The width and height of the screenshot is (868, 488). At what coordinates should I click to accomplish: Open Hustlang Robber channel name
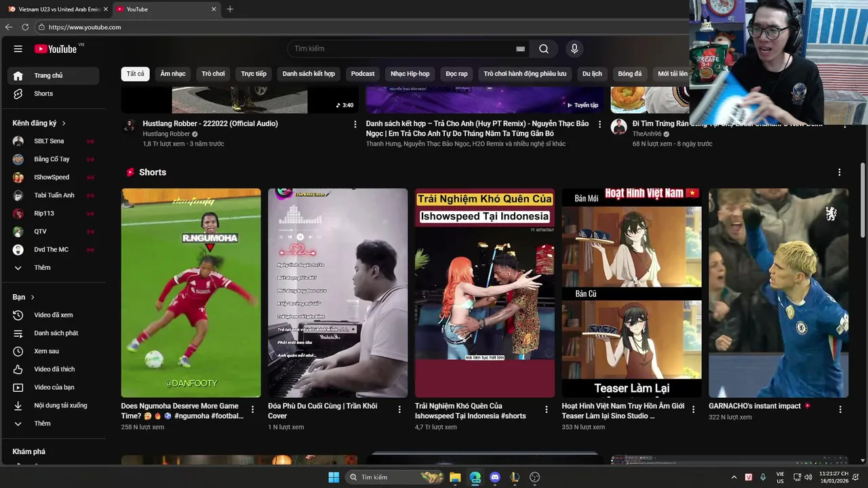166,134
